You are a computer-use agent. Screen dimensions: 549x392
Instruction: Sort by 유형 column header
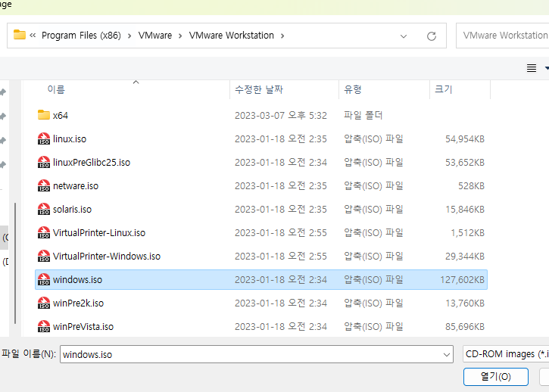(x=353, y=89)
